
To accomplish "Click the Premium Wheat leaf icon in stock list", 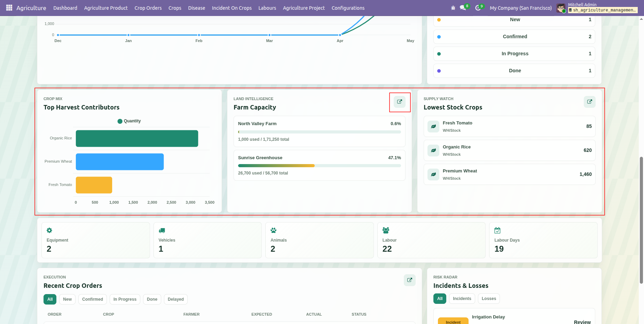I will click(x=433, y=175).
